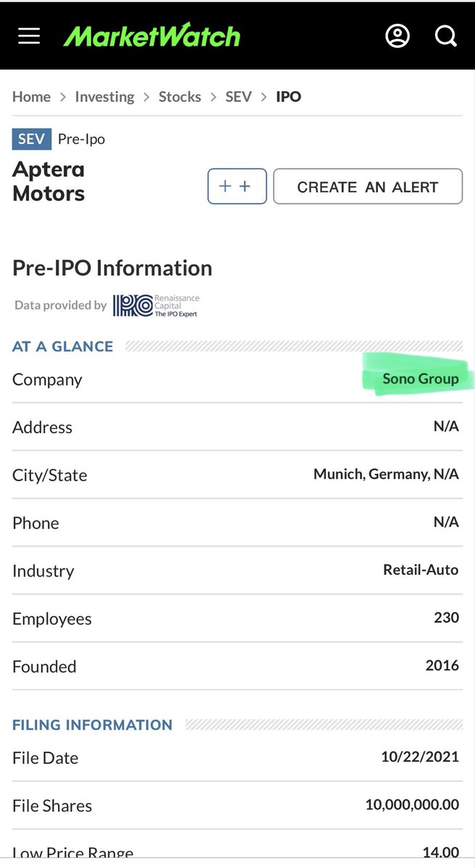This screenshot has height=868, width=475.
Task: Click the CREATE AN ALERT button
Action: [x=368, y=187]
